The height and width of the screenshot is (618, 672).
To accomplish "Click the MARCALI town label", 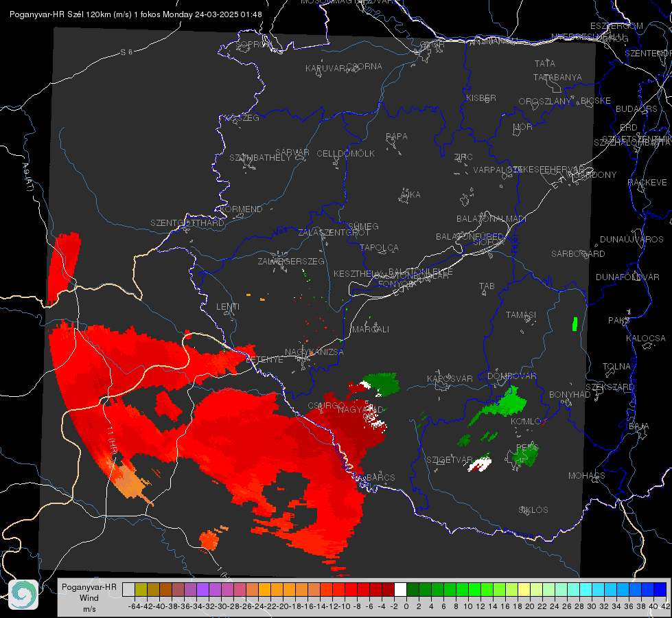I will tap(371, 330).
